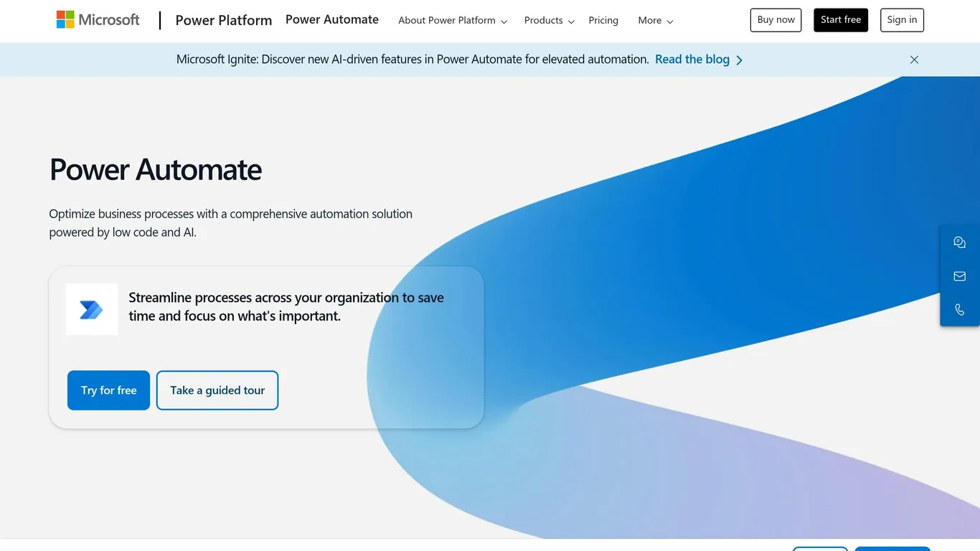Screen dimensions: 980x551
Task: Open the Power Automate nav link
Action: pos(332,19)
